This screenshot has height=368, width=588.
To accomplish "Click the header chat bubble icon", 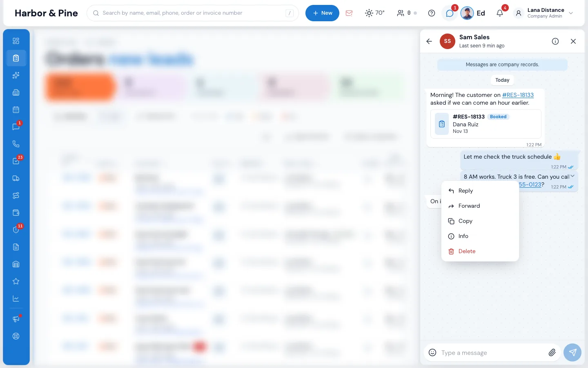I will pyautogui.click(x=450, y=13).
